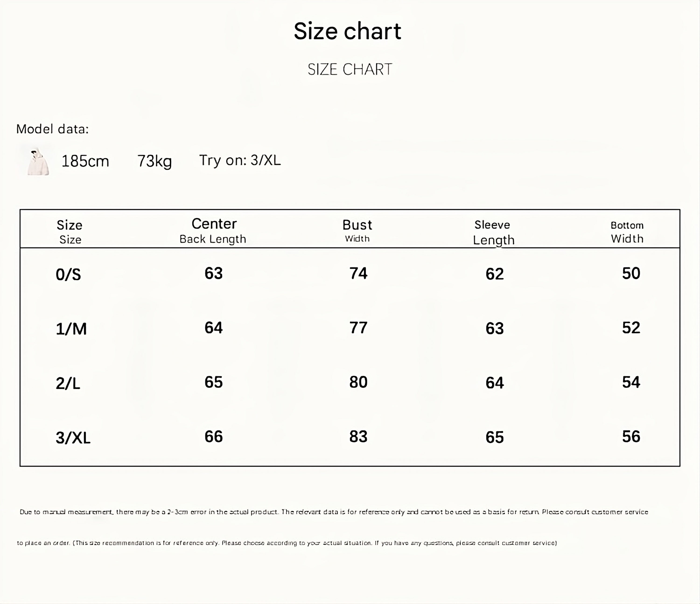Click bottom width value 52 for 1/M
700x604 pixels.
coord(631,327)
